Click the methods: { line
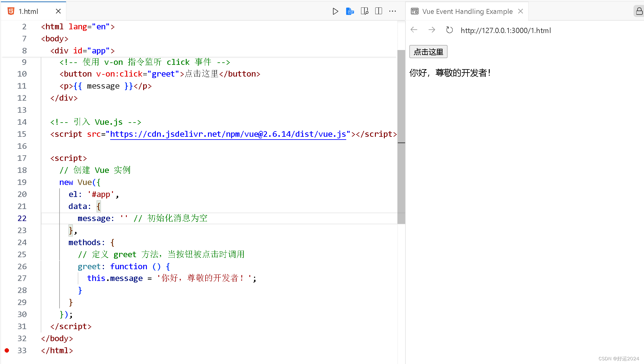Viewport: 644px width, 364px height. point(91,242)
